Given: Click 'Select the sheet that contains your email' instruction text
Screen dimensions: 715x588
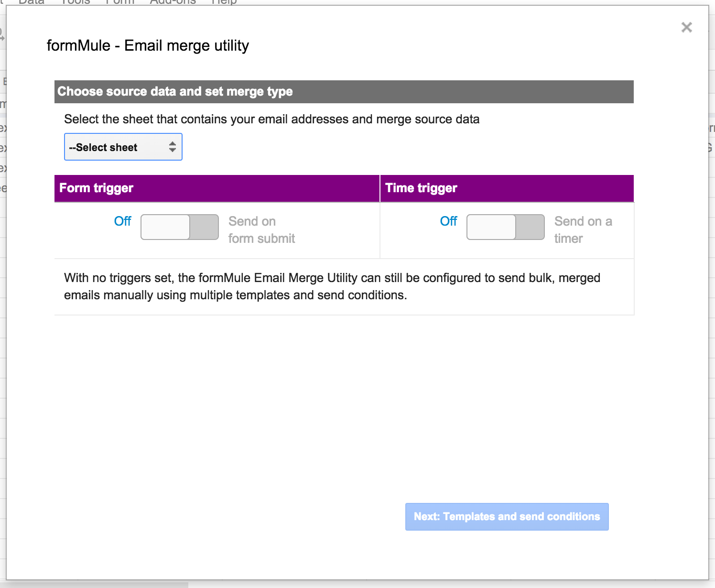Looking at the screenshot, I should point(272,119).
